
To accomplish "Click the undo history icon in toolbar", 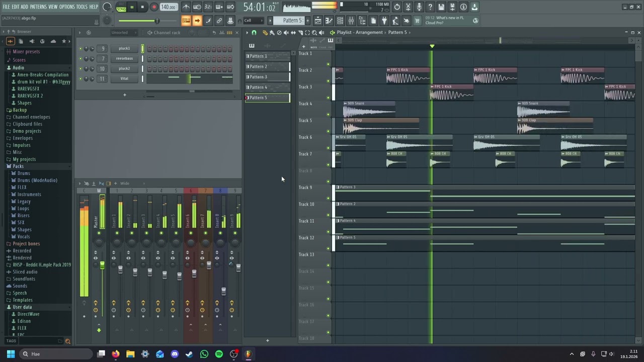I will click(397, 7).
